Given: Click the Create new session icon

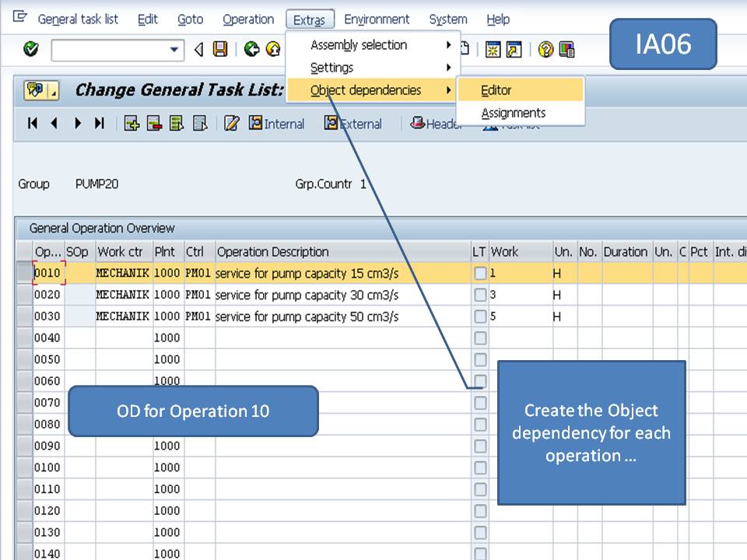Looking at the screenshot, I should (x=493, y=49).
